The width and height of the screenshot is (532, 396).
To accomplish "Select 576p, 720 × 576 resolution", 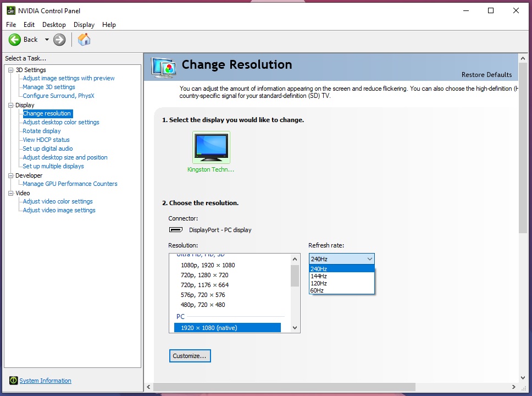I will tap(203, 295).
